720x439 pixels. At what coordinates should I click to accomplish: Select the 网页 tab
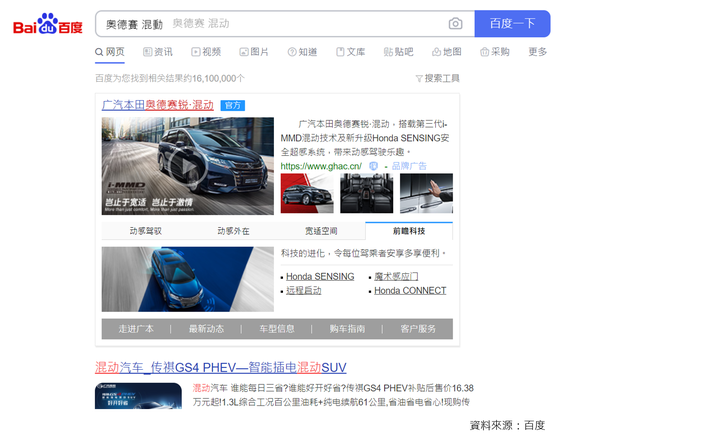pyautogui.click(x=110, y=52)
